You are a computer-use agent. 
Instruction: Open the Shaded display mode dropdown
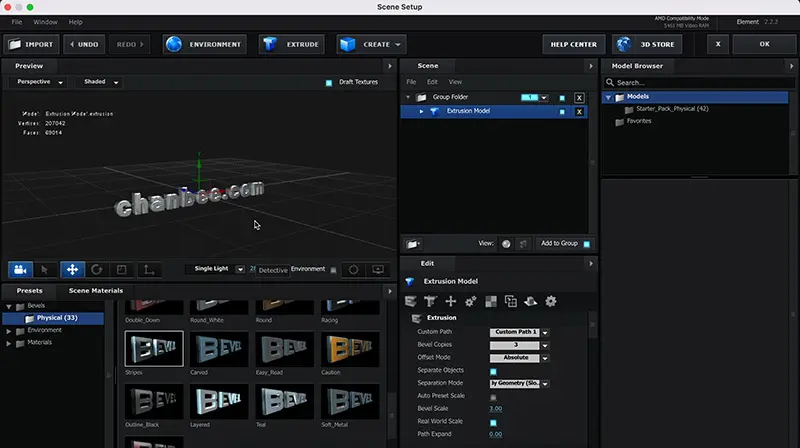(x=99, y=82)
